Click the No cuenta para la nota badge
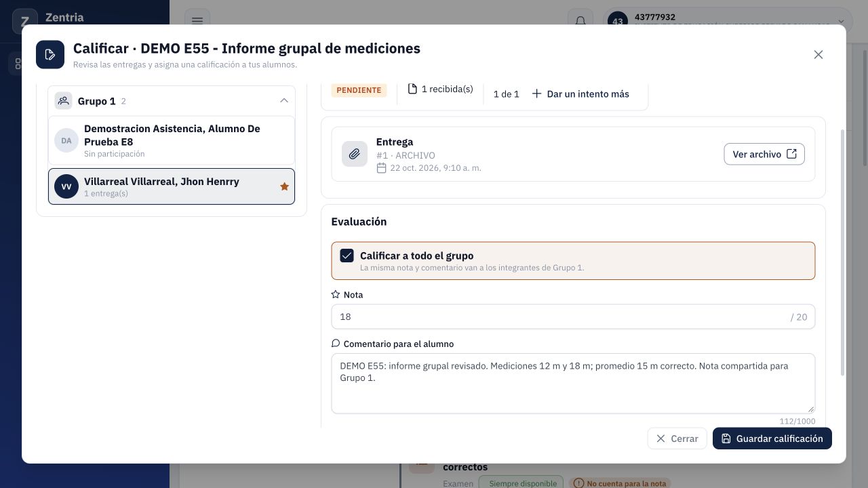The image size is (868, 488). click(x=620, y=483)
